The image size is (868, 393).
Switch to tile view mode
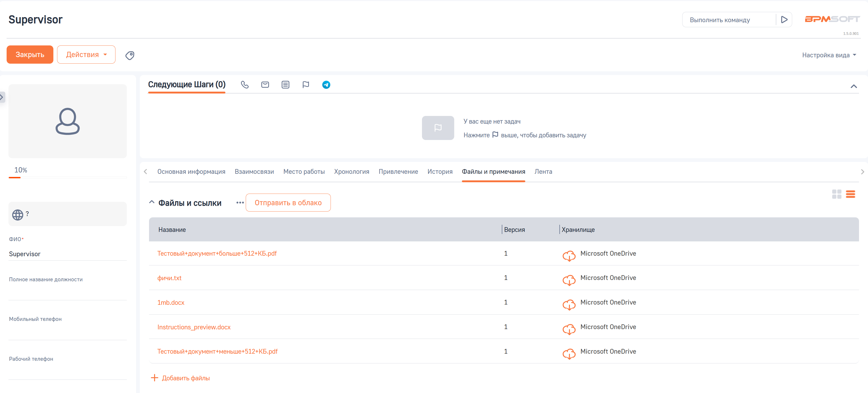click(x=836, y=194)
